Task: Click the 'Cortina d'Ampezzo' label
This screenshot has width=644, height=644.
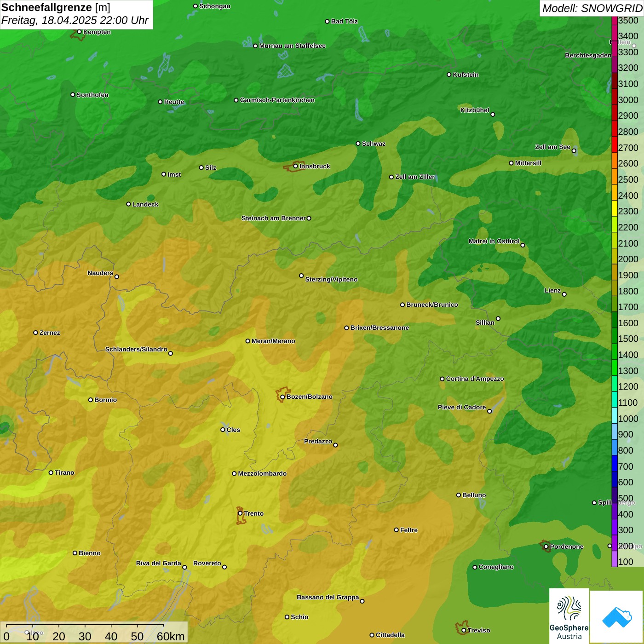Action: click(x=475, y=379)
